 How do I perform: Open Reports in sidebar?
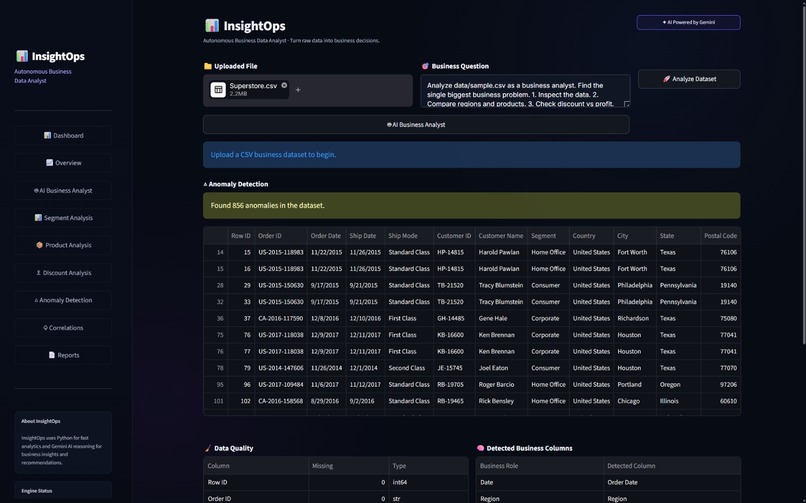coord(63,355)
